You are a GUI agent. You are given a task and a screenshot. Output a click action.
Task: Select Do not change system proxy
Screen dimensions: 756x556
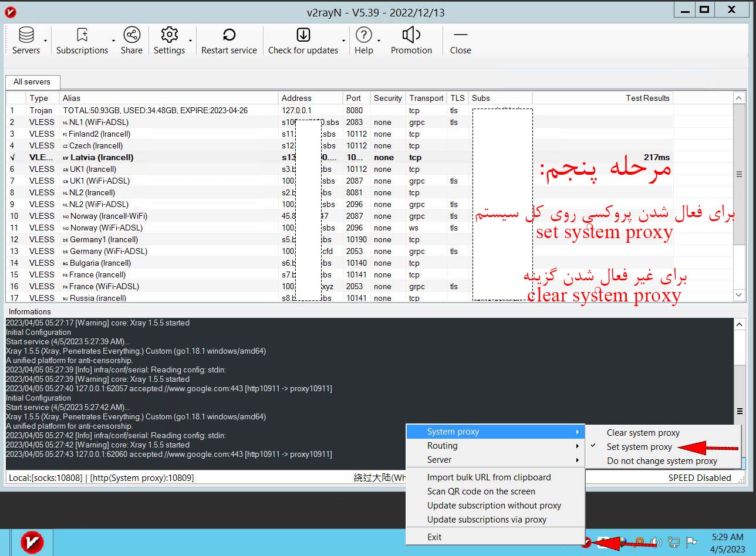(663, 461)
